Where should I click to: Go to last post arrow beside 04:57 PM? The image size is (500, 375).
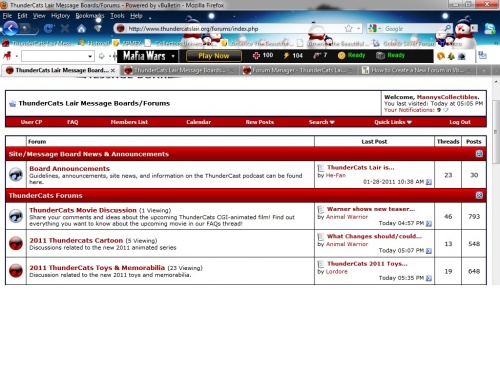coord(429,223)
